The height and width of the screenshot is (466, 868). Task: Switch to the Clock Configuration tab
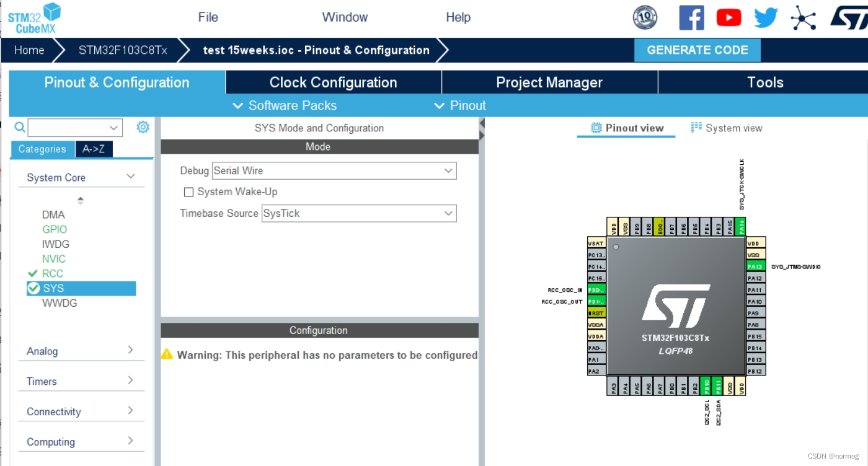[334, 82]
